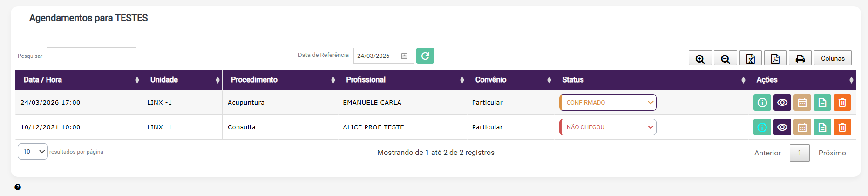Open the CONFIRMADO status dropdown

click(608, 103)
